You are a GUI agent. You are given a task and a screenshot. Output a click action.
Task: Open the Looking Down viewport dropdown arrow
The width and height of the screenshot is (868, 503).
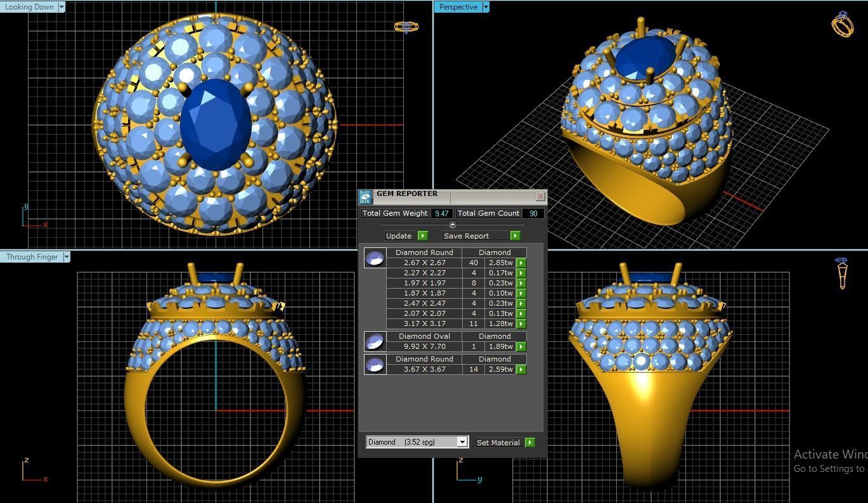62,7
